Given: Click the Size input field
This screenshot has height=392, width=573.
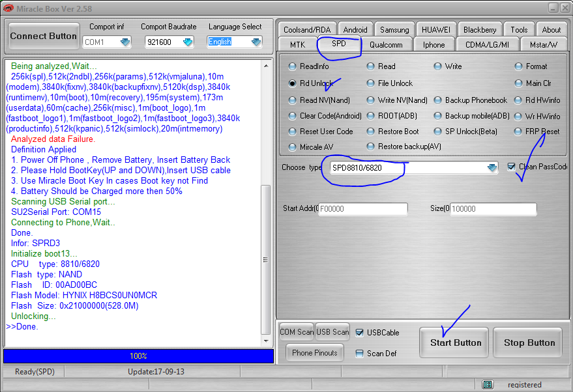Looking at the screenshot, I should click(493, 209).
